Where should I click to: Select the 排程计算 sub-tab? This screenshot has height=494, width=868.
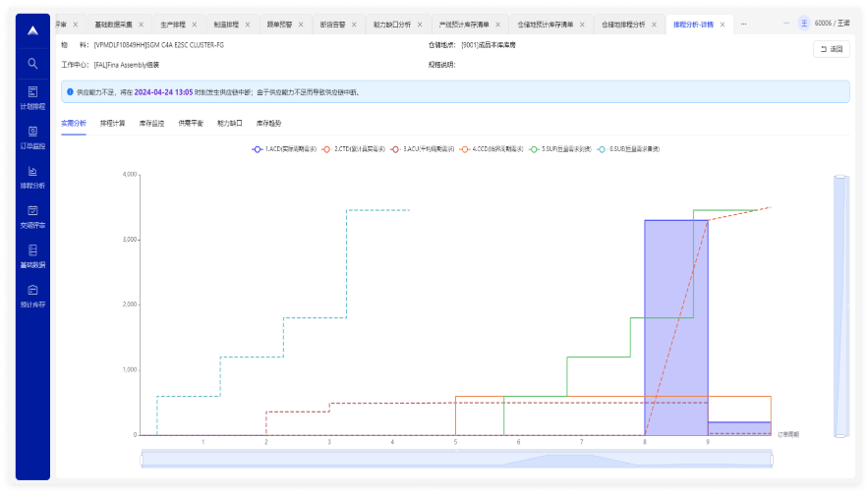(x=112, y=123)
